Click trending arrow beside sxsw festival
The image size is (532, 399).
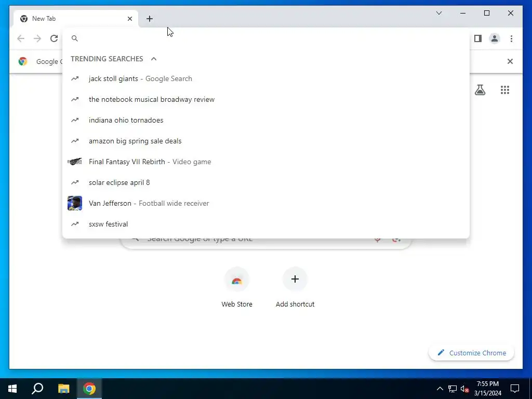tap(75, 224)
